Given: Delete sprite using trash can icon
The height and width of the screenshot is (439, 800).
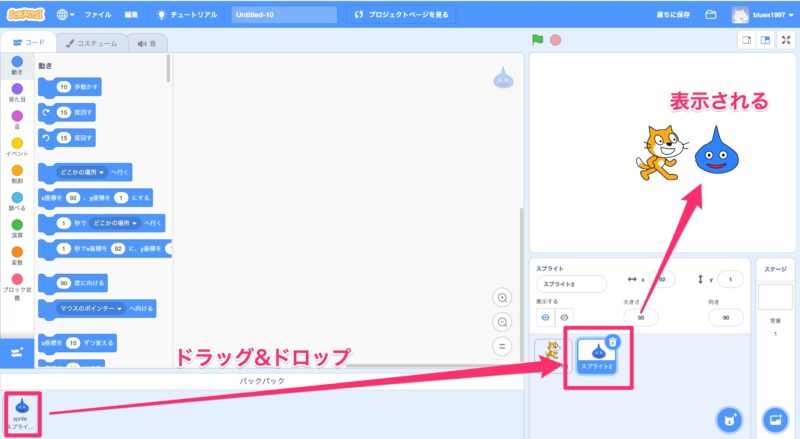Looking at the screenshot, I should pos(613,342).
